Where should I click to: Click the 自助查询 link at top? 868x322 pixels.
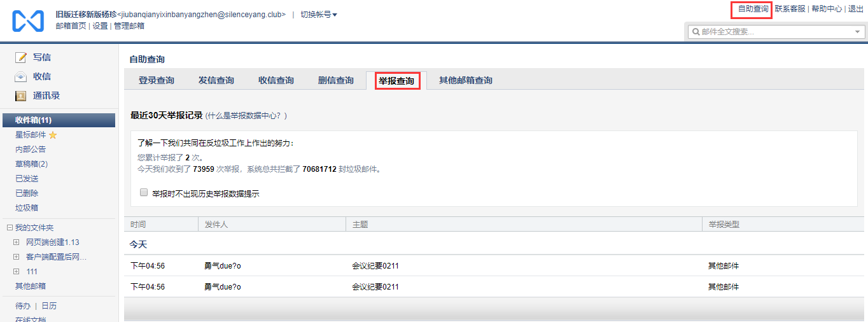tap(752, 9)
